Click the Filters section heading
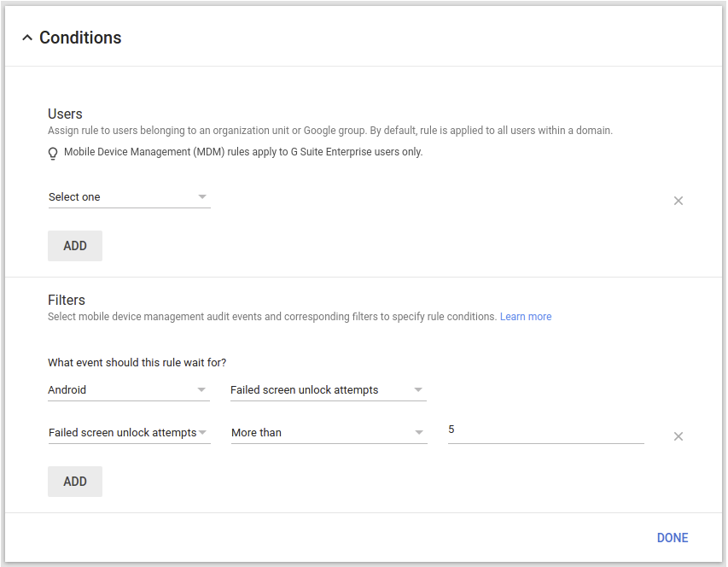Screen dimensions: 728x567 (67, 300)
